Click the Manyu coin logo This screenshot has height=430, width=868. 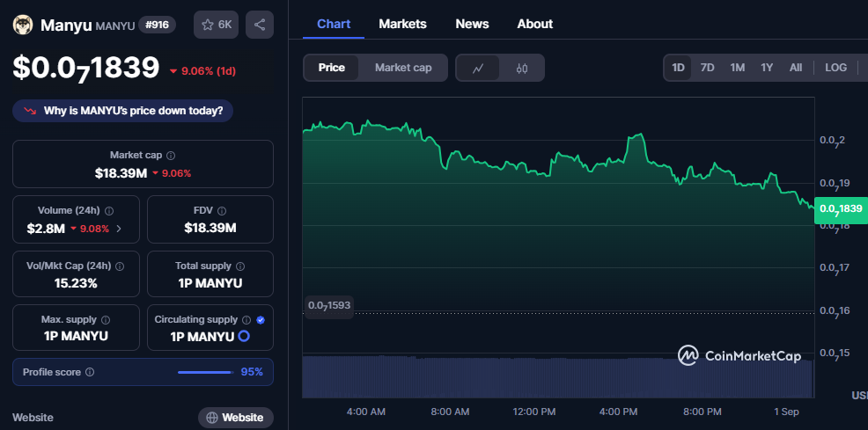point(23,25)
